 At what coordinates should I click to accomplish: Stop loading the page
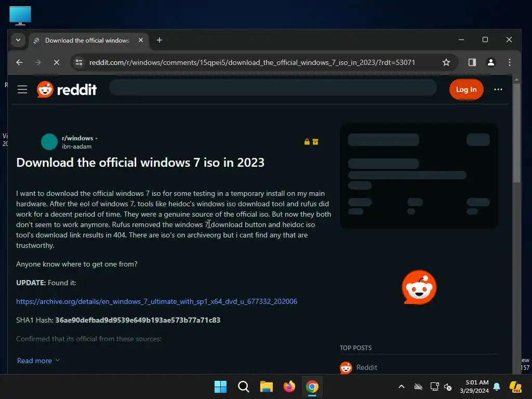coord(56,62)
